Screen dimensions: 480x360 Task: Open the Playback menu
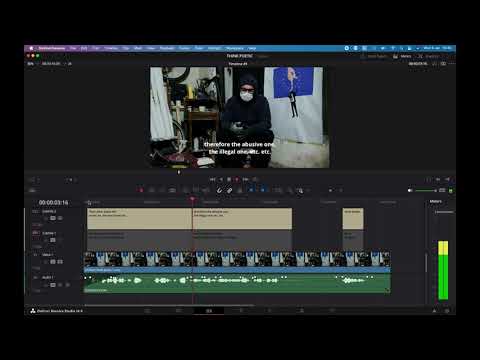(167, 48)
